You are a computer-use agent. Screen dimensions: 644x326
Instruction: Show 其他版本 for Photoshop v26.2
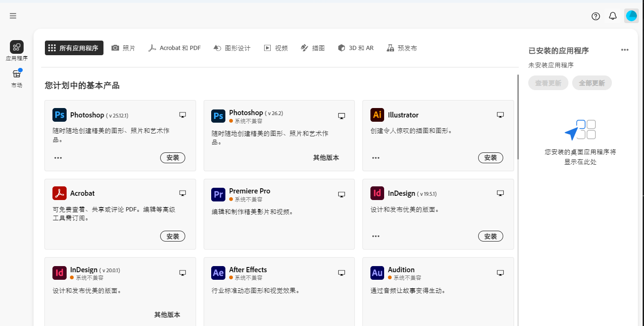coord(326,158)
